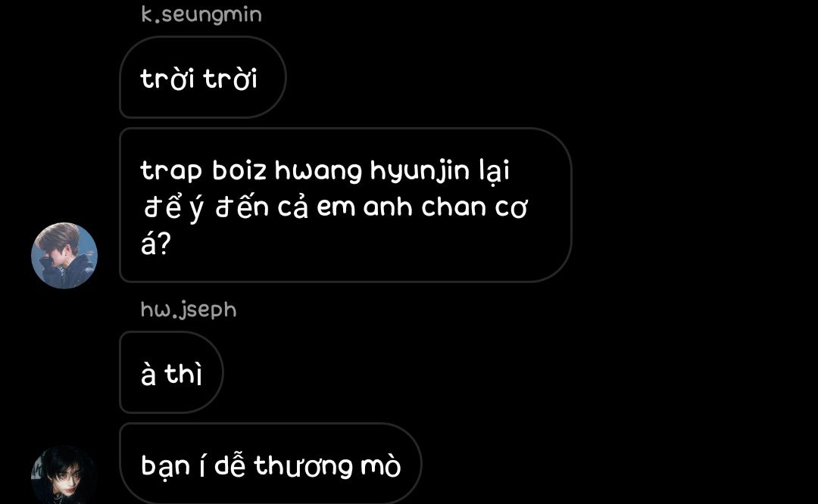The width and height of the screenshot is (818, 504).
Task: Tap the k.seungmin username label
Action: coord(201,14)
